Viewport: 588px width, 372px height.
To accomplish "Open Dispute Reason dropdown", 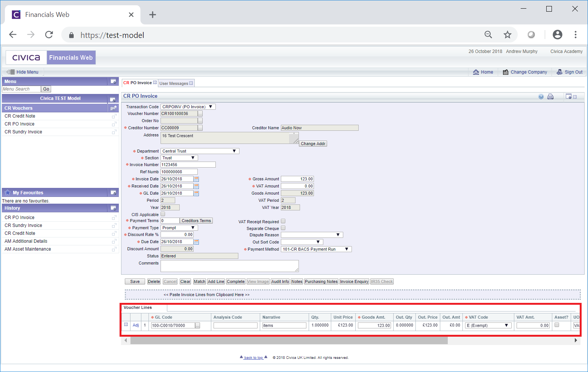I will pyautogui.click(x=312, y=235).
